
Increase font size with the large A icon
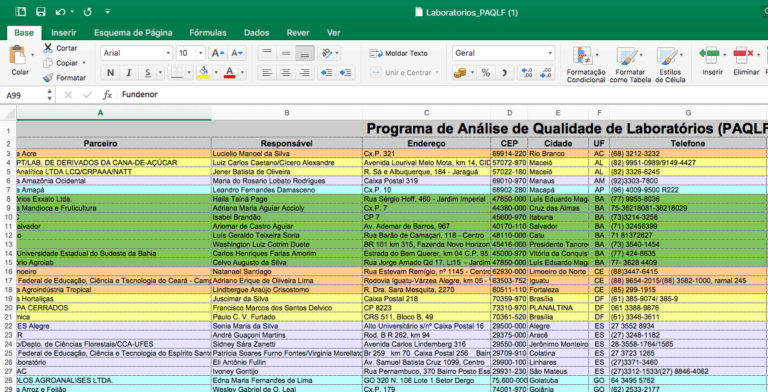(x=217, y=53)
